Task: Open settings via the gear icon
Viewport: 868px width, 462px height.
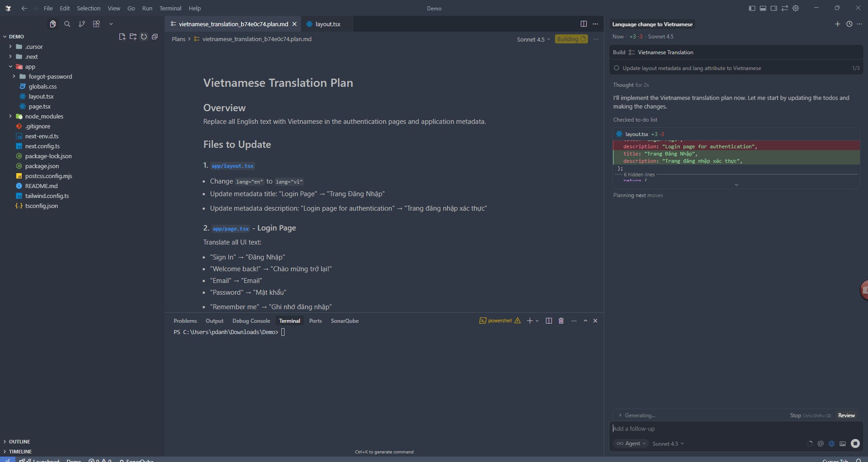Action: pos(796,8)
